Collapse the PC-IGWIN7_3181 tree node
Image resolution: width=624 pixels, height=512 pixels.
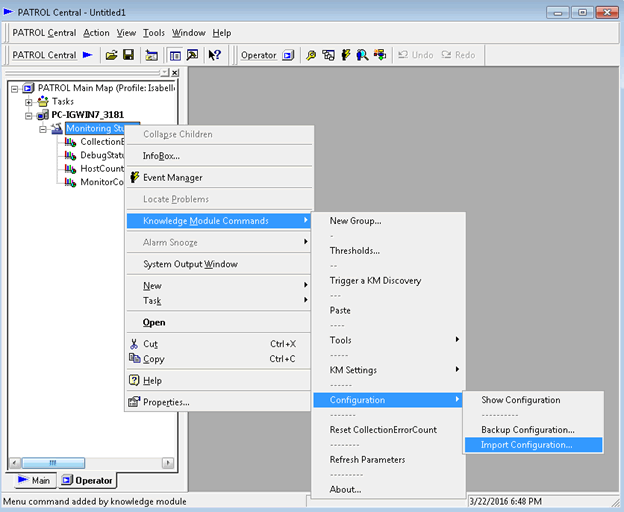pyautogui.click(x=29, y=115)
